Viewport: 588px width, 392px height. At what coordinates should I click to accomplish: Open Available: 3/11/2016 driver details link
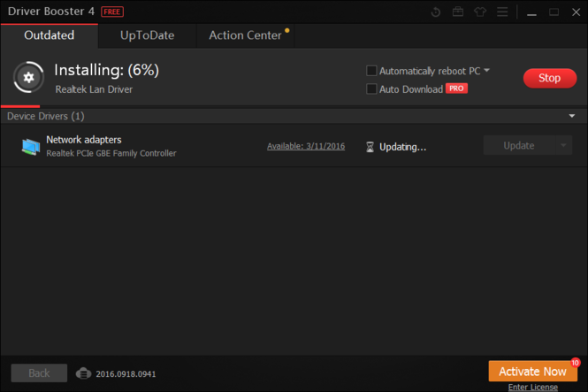[x=306, y=146]
